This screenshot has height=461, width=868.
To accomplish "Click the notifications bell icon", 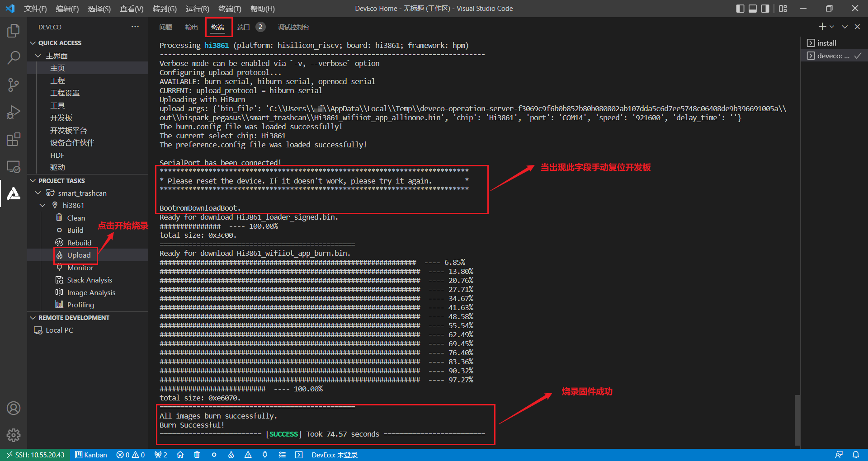I will click(856, 455).
